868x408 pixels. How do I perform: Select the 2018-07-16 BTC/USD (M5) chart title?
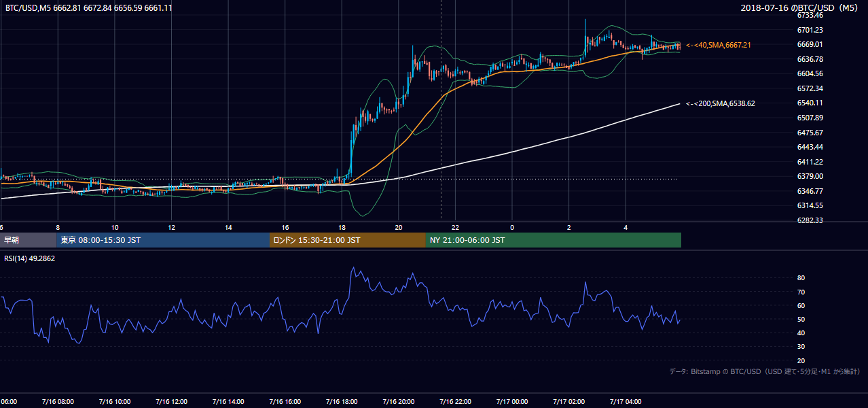(x=800, y=8)
